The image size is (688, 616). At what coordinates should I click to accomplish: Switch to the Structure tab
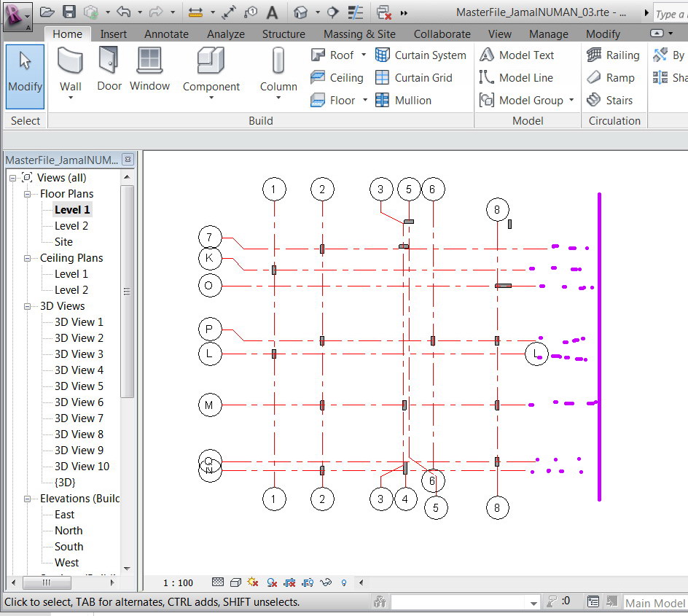coord(284,34)
